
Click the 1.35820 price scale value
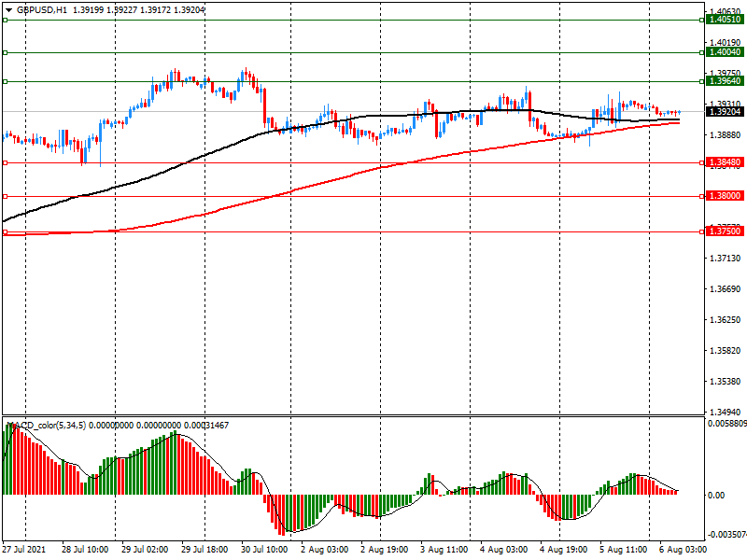coord(726,351)
